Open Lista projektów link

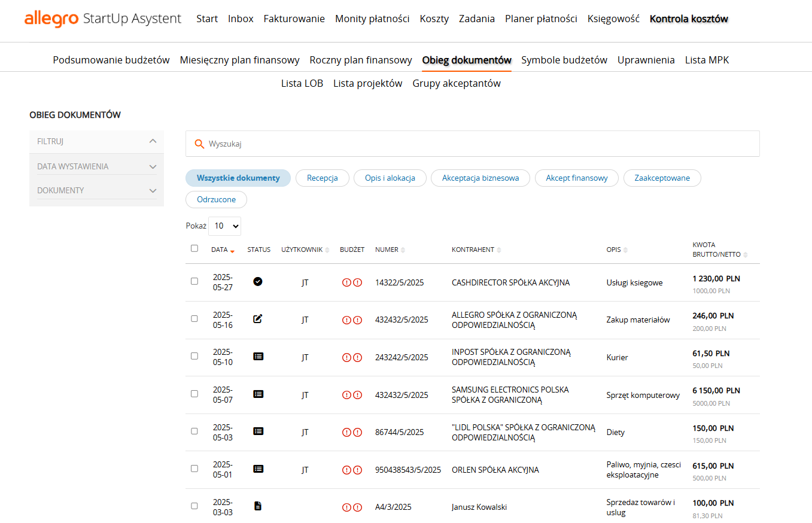point(367,83)
